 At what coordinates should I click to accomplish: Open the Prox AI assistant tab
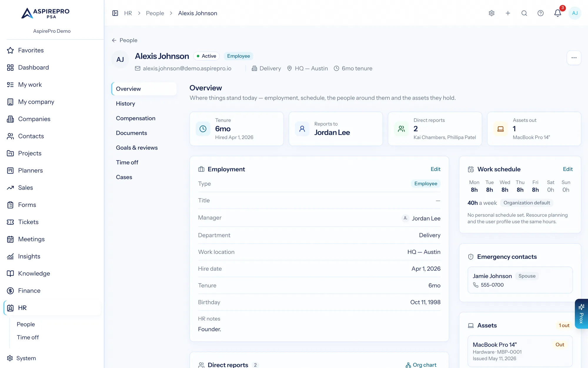pyautogui.click(x=581, y=314)
